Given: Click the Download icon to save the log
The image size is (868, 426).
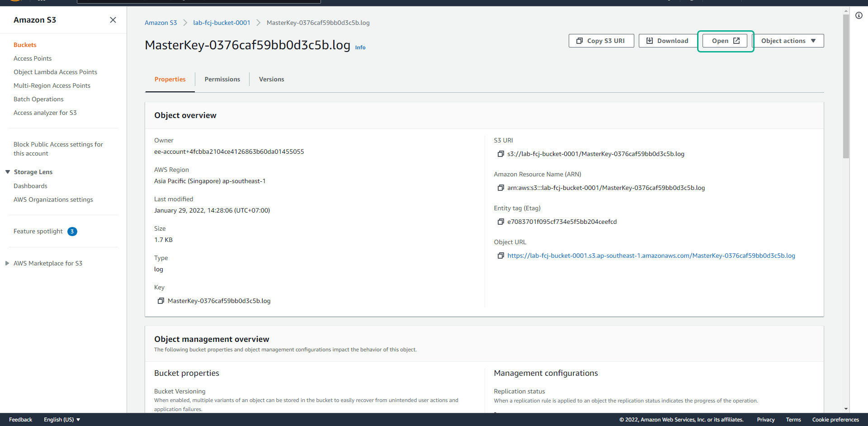Looking at the screenshot, I should [x=650, y=40].
